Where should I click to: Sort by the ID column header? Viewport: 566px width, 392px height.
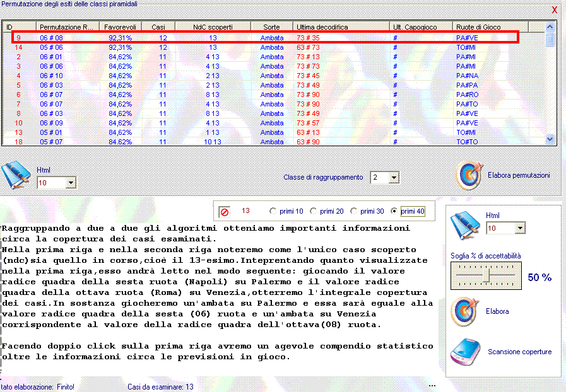[x=20, y=27]
